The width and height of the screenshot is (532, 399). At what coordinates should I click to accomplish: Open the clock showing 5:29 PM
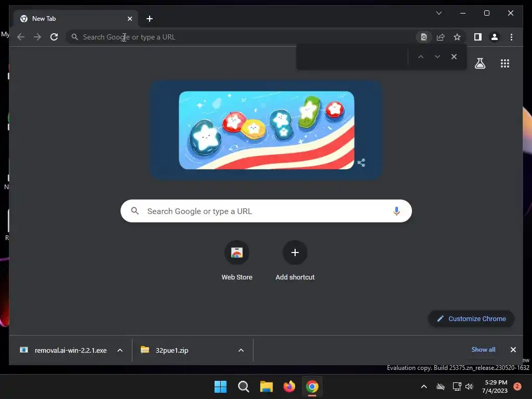click(x=495, y=387)
